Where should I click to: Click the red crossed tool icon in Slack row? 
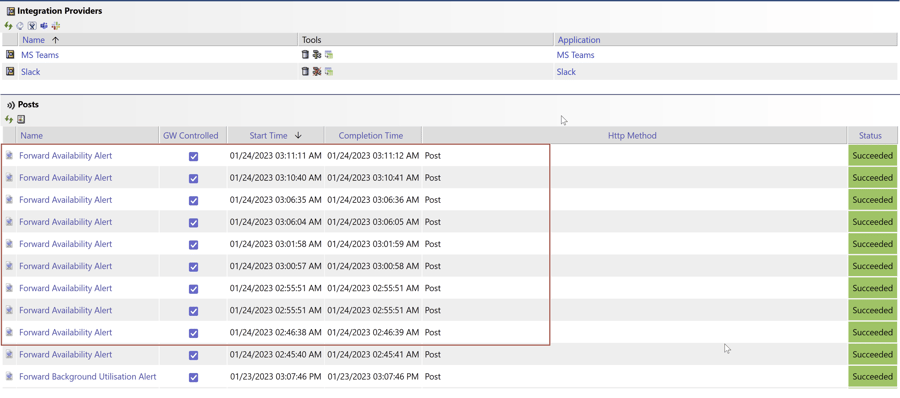316,72
